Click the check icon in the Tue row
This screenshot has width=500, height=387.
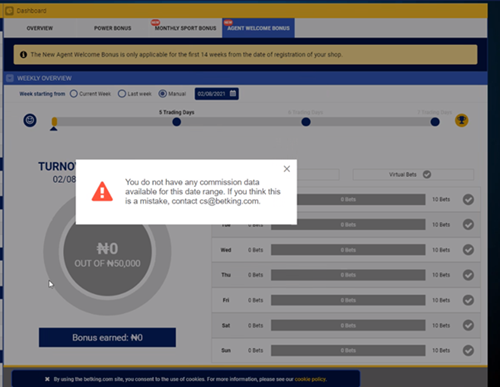[x=468, y=225]
